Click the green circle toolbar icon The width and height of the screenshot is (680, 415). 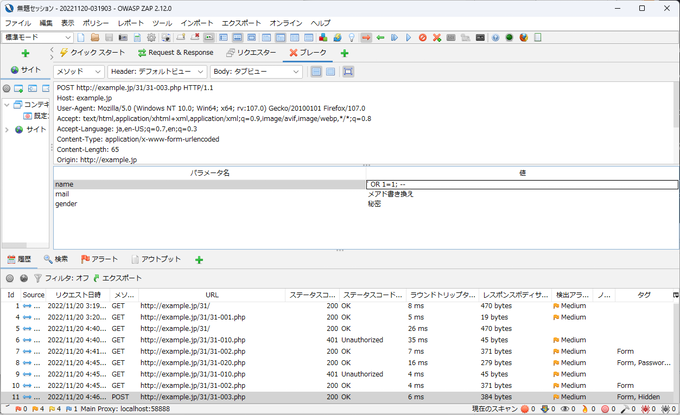click(x=509, y=38)
